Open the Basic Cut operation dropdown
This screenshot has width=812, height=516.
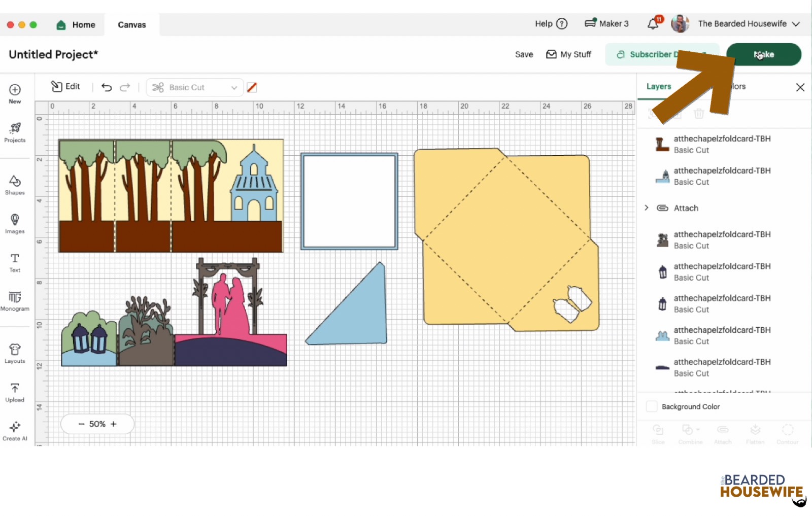195,87
